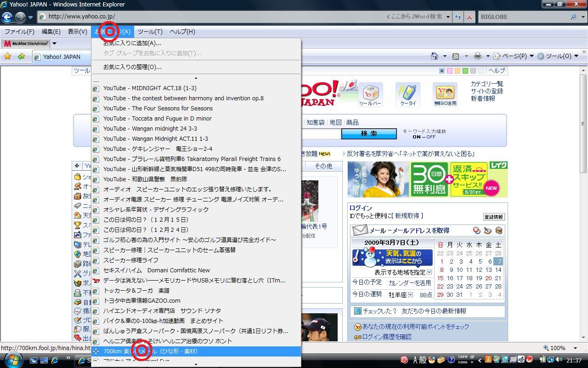Expand the 表示する地域を指定 dropdown
This screenshot has width=588, height=368.
tap(429, 272)
